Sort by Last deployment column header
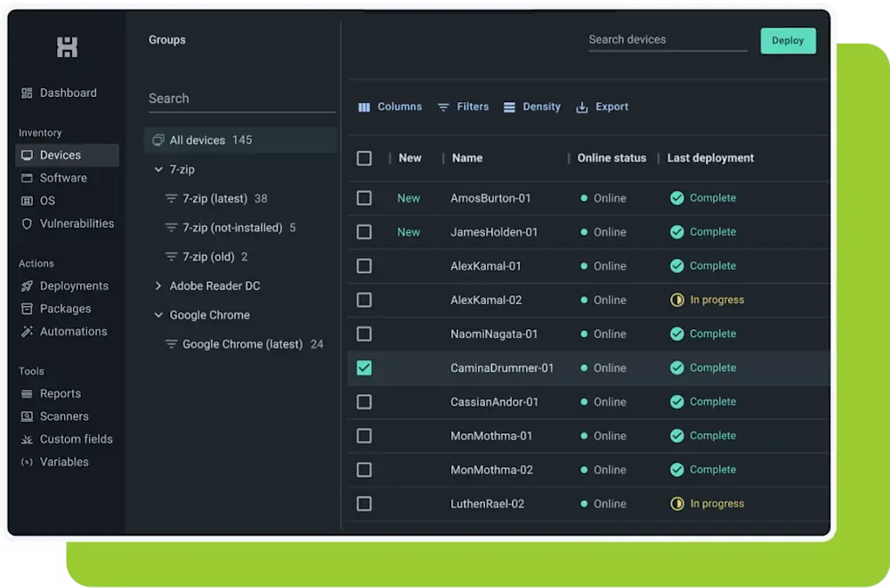Image resolution: width=890 pixels, height=588 pixels. tap(710, 157)
